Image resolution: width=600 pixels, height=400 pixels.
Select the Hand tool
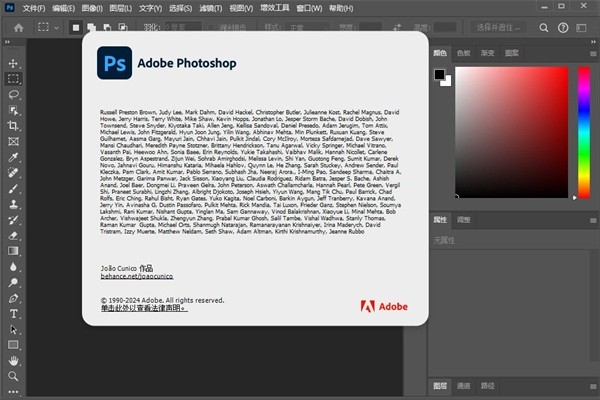click(13, 361)
